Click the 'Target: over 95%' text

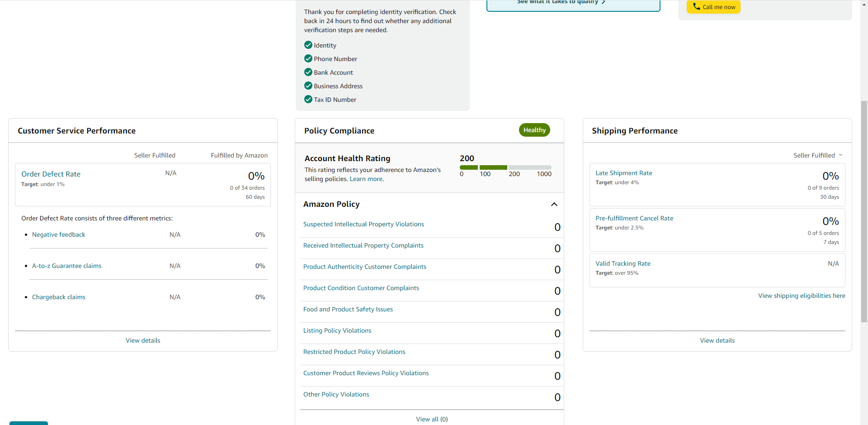(617, 273)
